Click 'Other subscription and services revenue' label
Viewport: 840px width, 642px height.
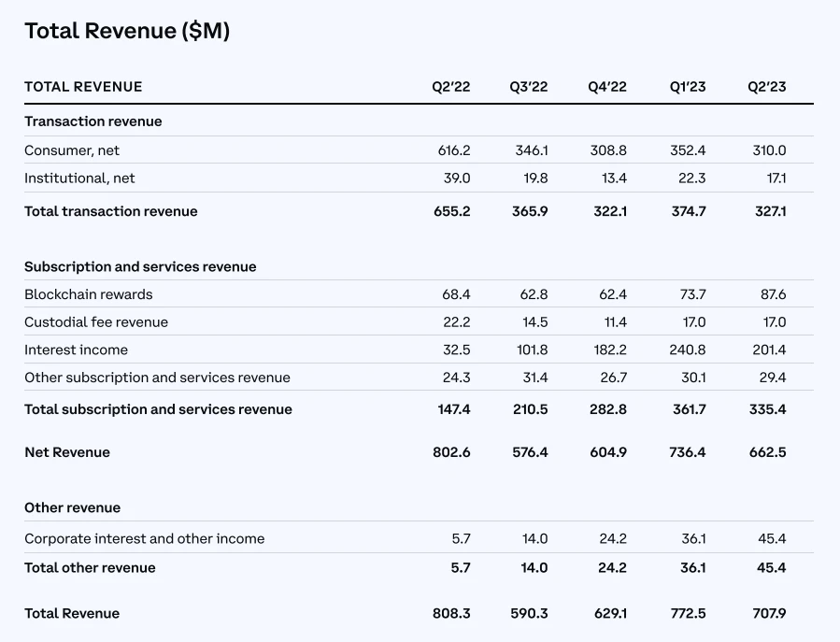157,378
